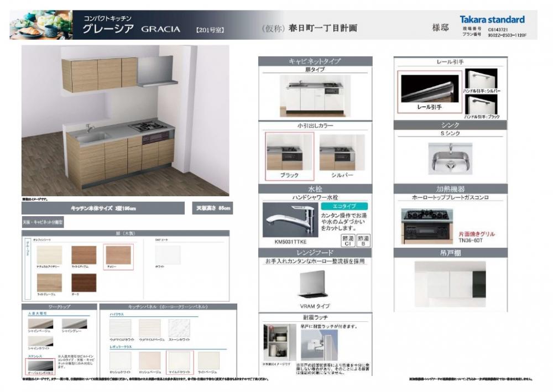This screenshot has height=392, width=553.
Task: Click the VRAM type range hood image
Action: (x=315, y=284)
